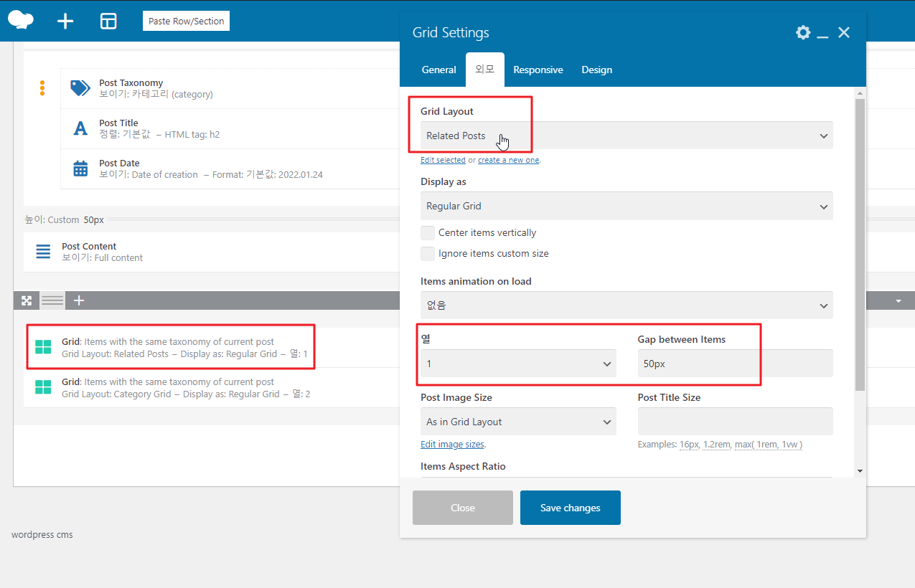Switch to the Responsive tab

pos(538,70)
